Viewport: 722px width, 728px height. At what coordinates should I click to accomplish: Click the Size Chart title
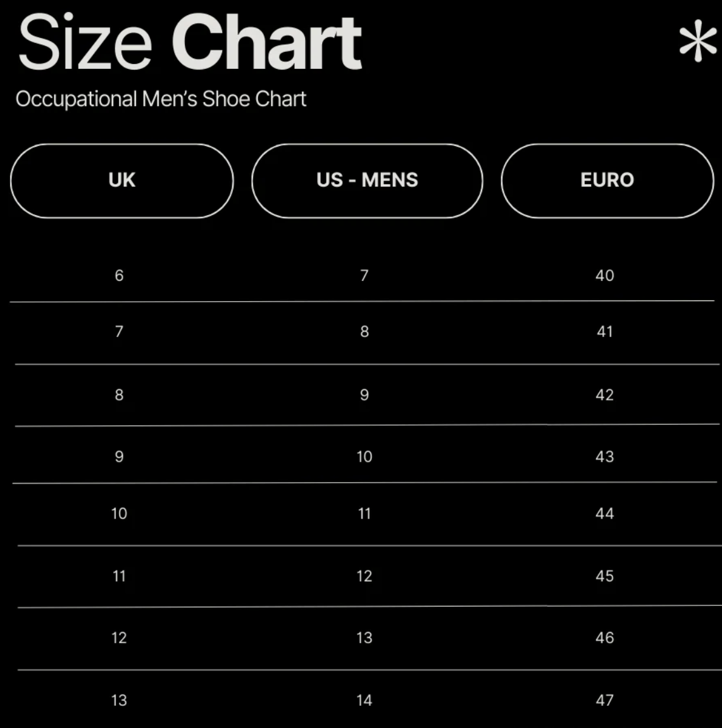pyautogui.click(x=190, y=43)
